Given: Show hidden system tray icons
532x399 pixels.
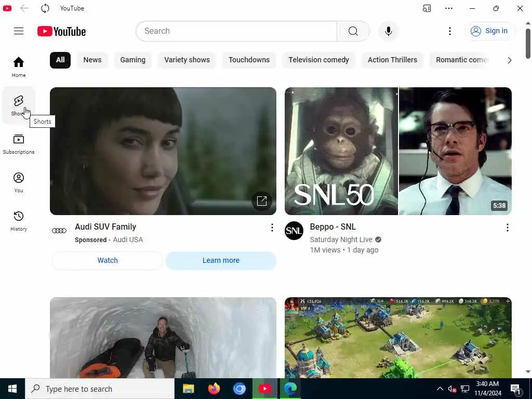Looking at the screenshot, I should [x=440, y=389].
